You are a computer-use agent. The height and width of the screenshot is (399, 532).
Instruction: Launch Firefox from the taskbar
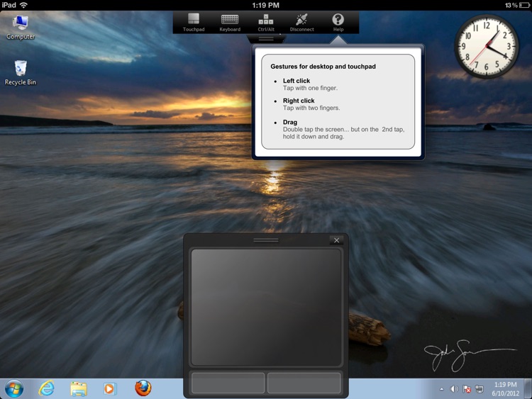[x=143, y=388]
